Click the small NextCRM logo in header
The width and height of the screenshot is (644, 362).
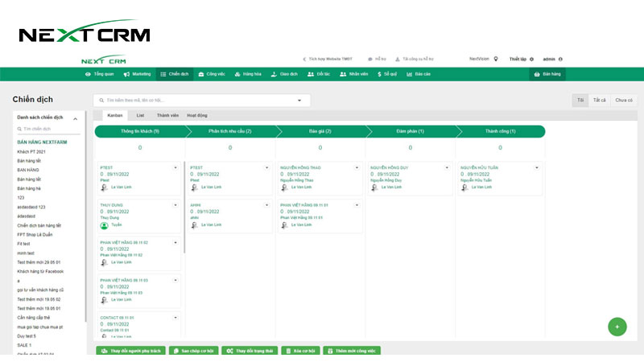pos(104,60)
